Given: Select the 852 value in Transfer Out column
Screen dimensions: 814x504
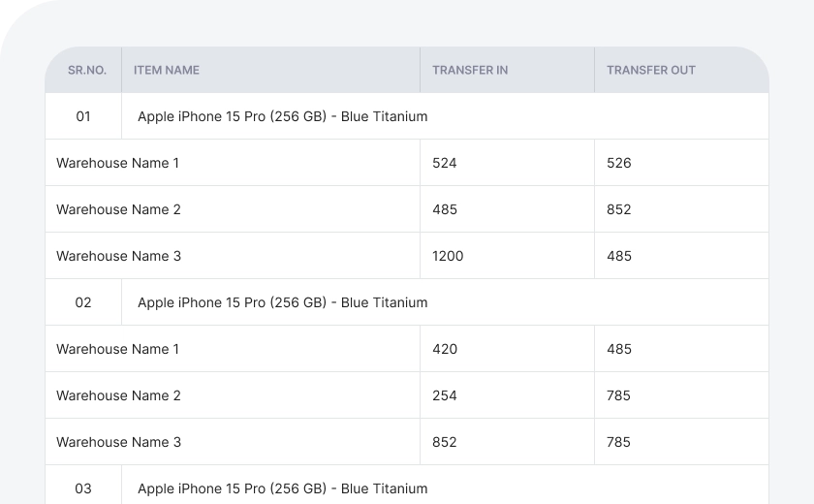Looking at the screenshot, I should click(x=619, y=209).
